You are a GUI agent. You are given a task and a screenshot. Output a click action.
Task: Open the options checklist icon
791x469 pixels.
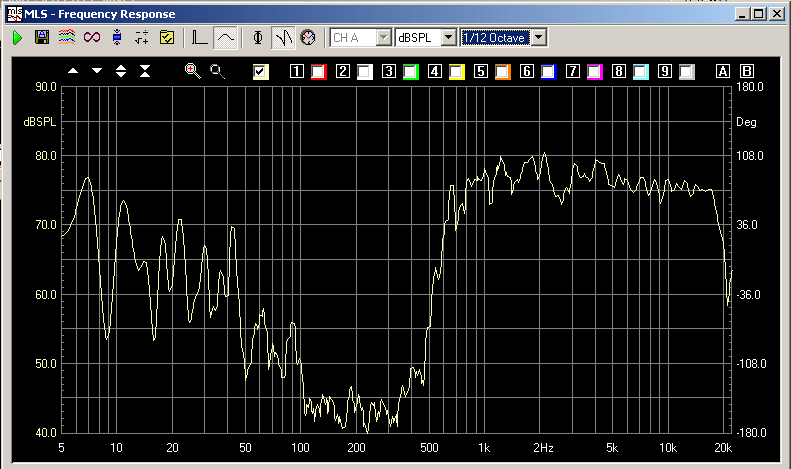pos(167,37)
